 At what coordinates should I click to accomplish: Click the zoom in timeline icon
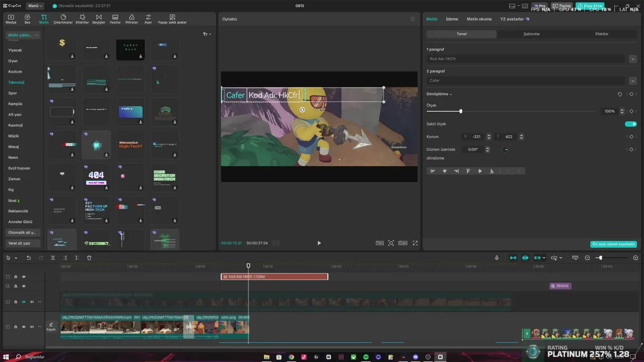(x=635, y=258)
